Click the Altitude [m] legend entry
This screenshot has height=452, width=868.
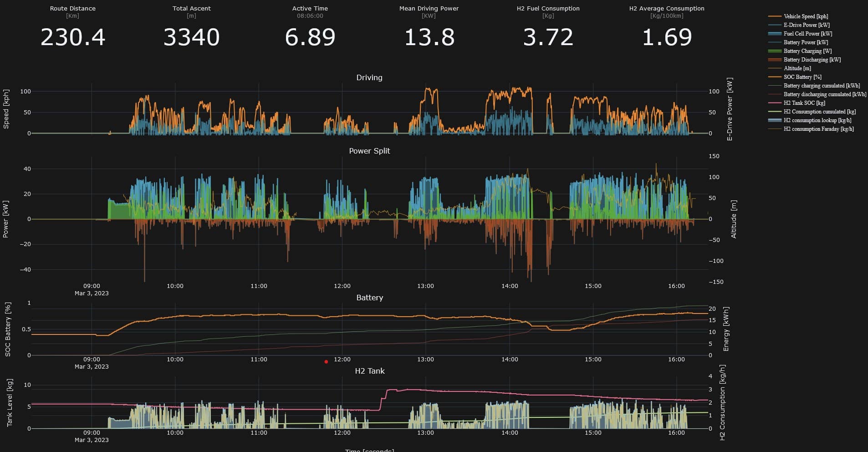[x=797, y=68]
